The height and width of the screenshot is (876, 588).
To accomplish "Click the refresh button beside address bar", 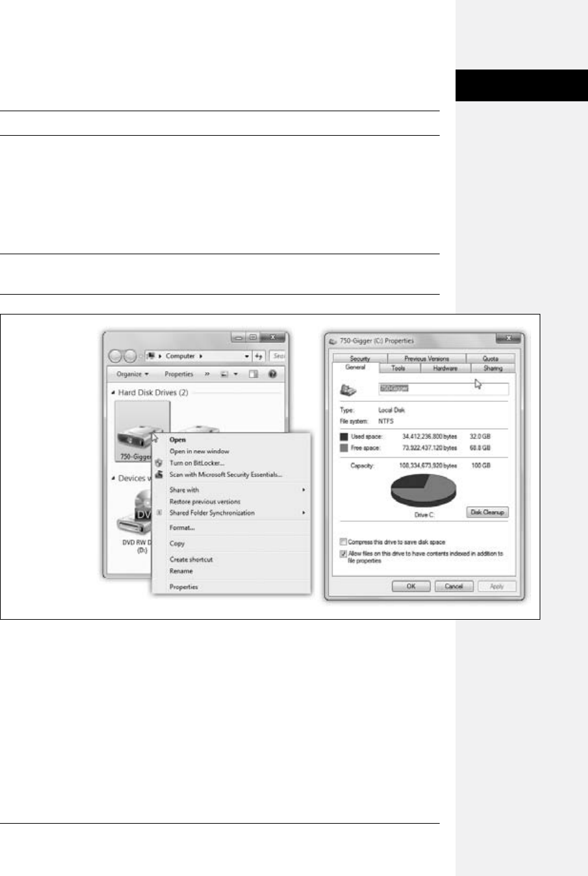I will click(x=258, y=356).
